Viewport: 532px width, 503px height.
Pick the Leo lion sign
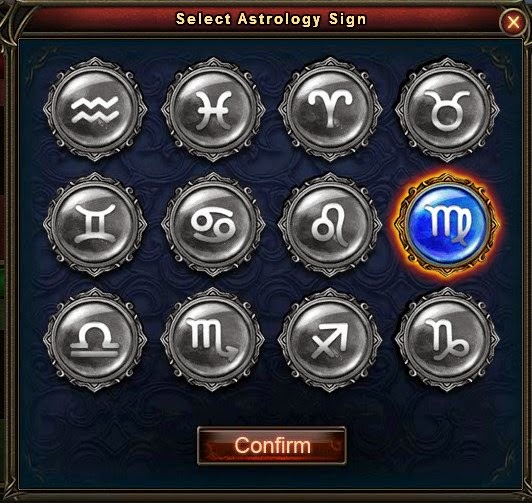330,224
